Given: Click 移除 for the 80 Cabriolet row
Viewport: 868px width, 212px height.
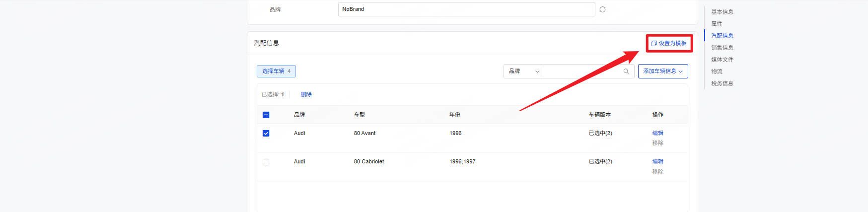Looking at the screenshot, I should [x=657, y=172].
